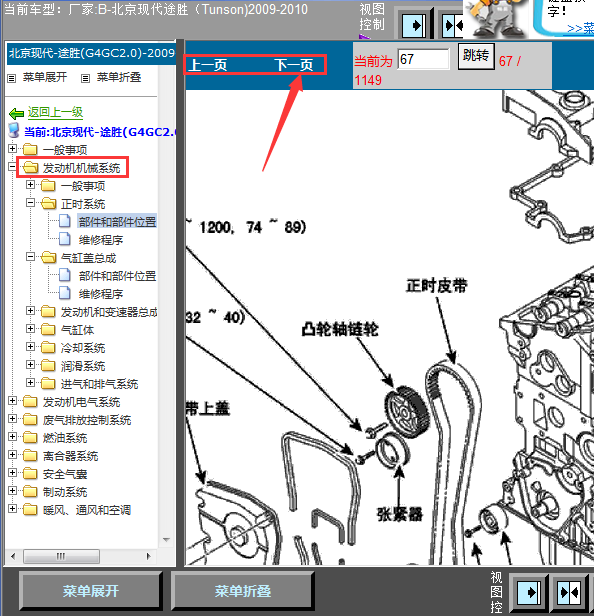The width and height of the screenshot is (594, 616).
Task: Expand the 冷却系统 folder
Action: point(30,346)
